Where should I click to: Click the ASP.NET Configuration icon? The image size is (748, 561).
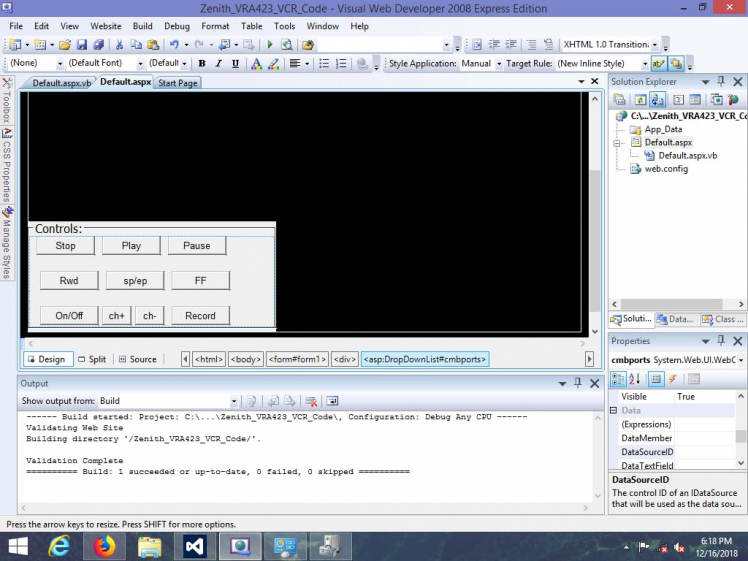[x=733, y=100]
